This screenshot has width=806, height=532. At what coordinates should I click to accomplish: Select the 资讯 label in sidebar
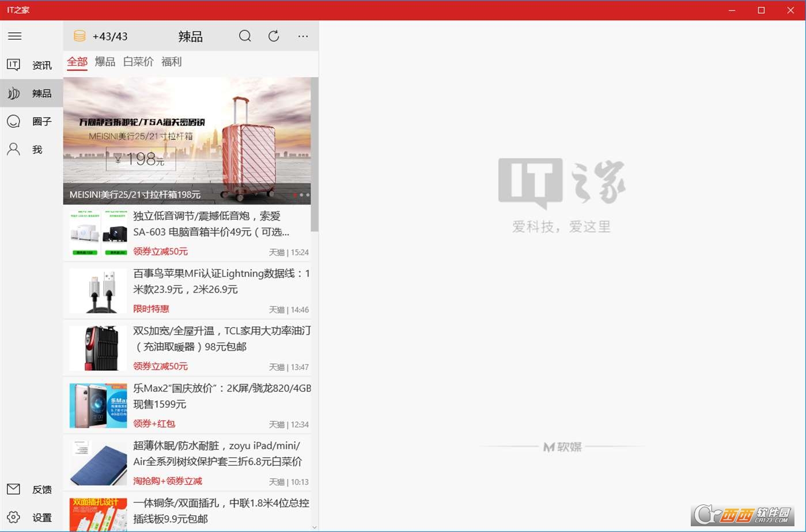coord(42,65)
